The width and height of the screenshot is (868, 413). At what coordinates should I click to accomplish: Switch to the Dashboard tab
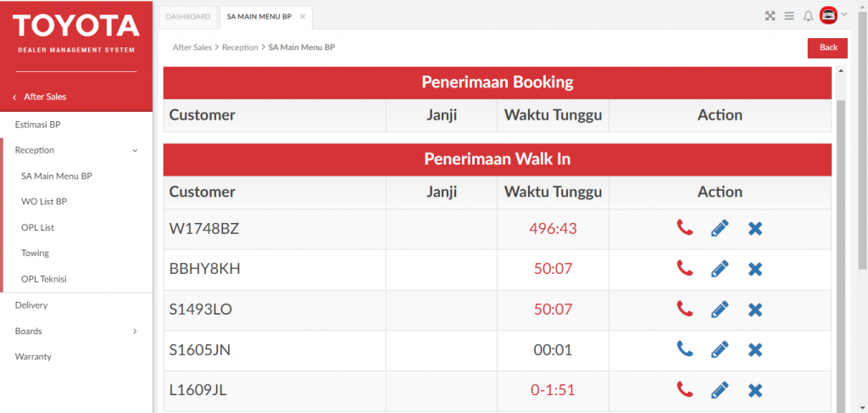(187, 16)
